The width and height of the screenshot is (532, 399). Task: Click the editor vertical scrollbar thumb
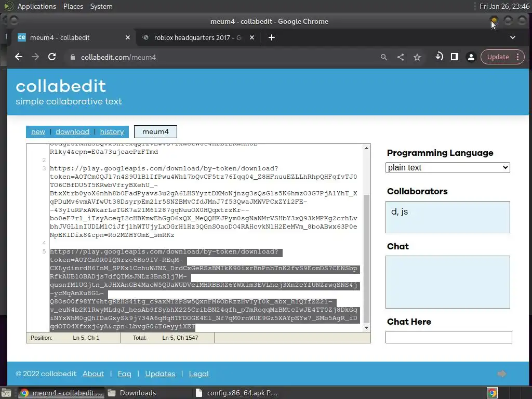tap(366, 259)
